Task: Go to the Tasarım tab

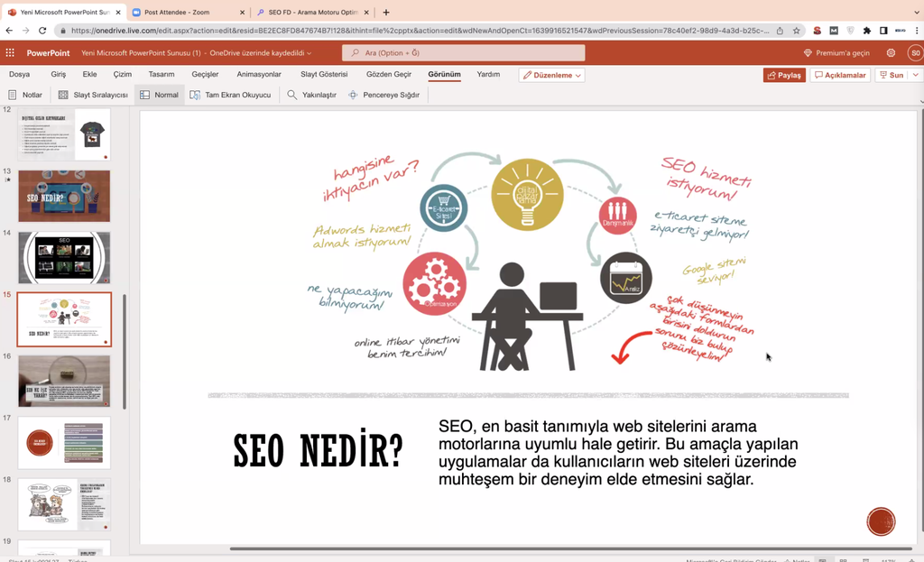Action: [162, 74]
